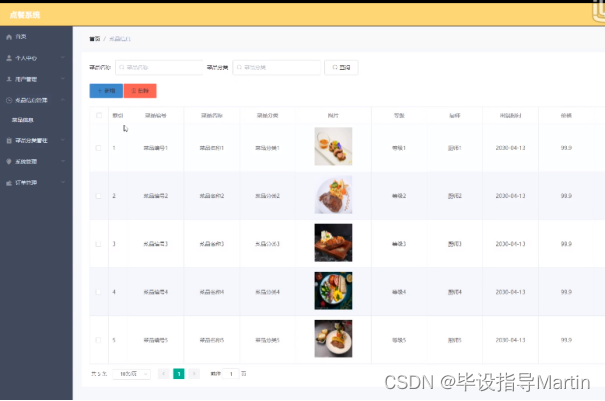Expand the 订单管理 menu chevron

(x=63, y=183)
